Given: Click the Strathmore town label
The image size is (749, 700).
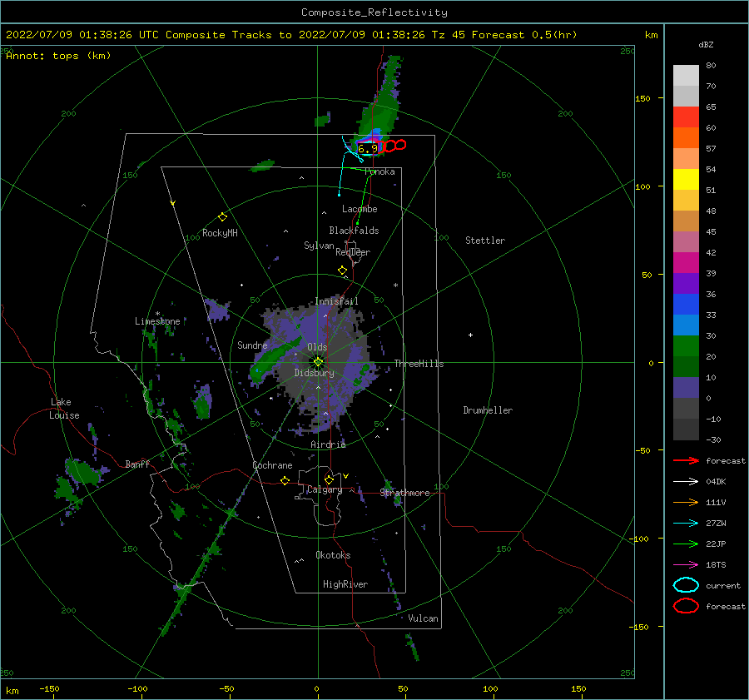Looking at the screenshot, I should click(x=404, y=493).
